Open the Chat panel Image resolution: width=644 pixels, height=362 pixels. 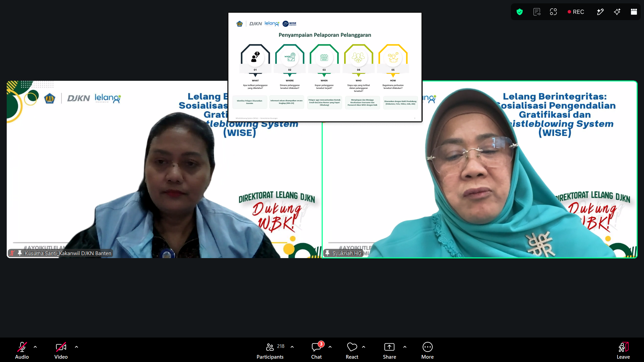tap(316, 350)
